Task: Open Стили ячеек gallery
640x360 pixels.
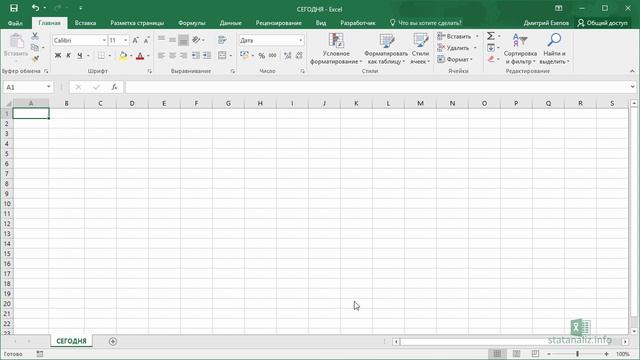Action: 420,49
